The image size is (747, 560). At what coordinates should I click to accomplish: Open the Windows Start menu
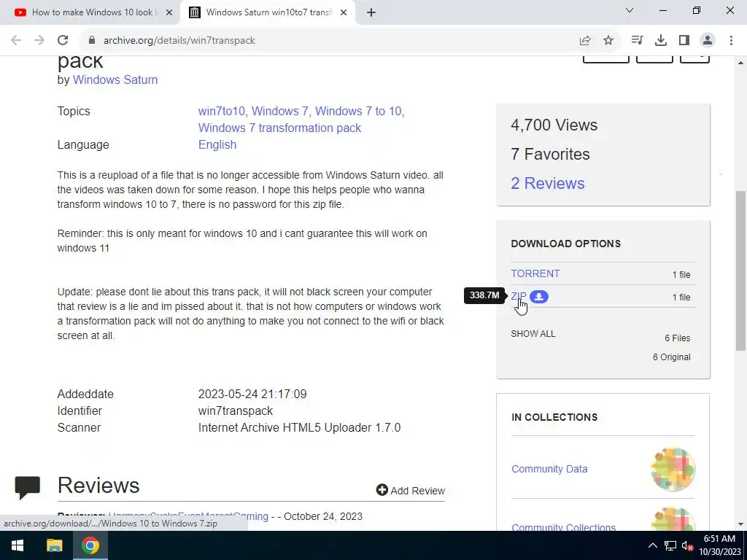[x=18, y=545]
